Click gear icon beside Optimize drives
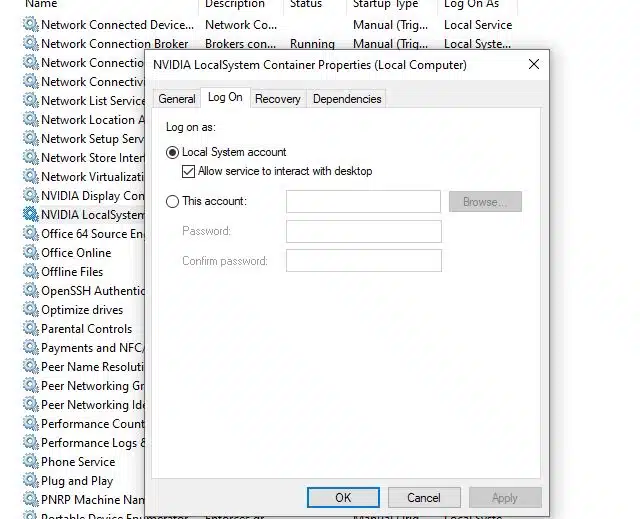This screenshot has width=640, height=519. click(31, 309)
